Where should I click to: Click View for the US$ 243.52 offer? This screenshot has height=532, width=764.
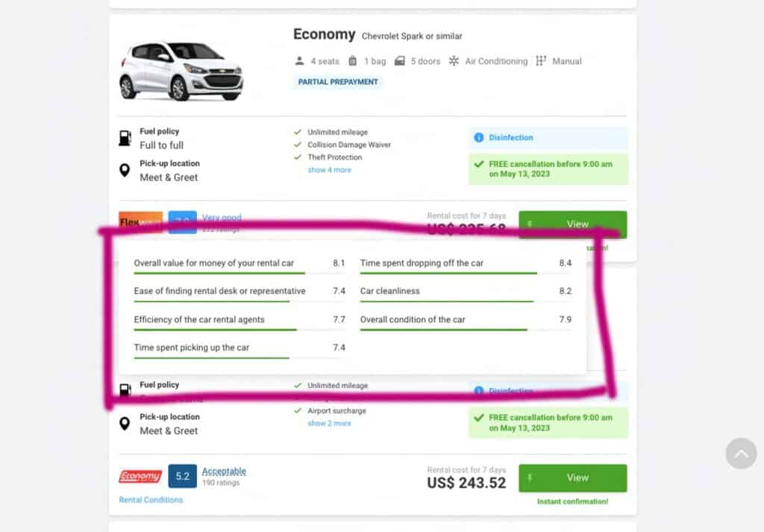pyautogui.click(x=573, y=478)
